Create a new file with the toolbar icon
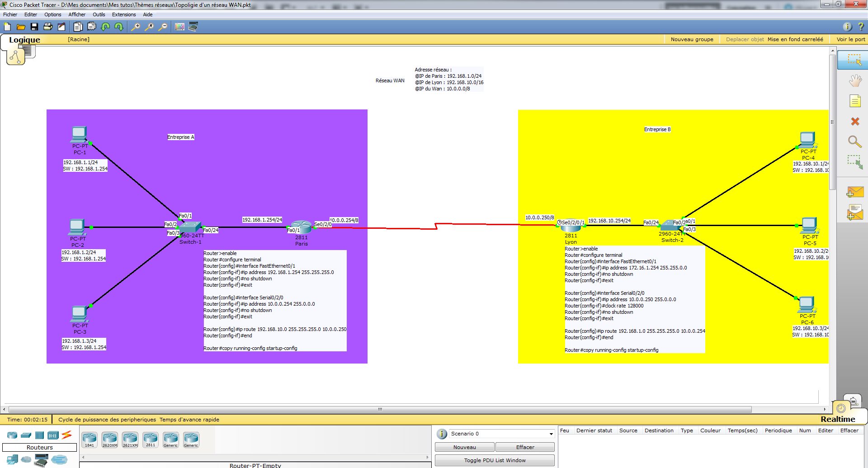868x468 pixels. point(7,27)
